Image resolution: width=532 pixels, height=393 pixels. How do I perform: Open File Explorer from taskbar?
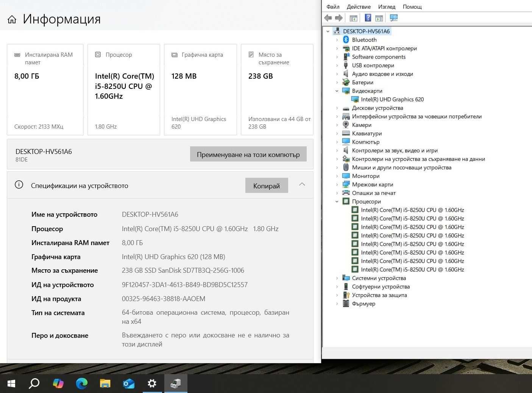(105, 384)
